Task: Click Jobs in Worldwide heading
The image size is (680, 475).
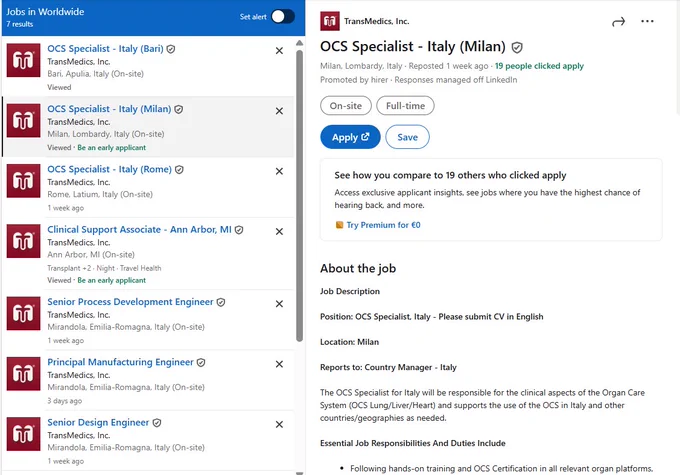Action: [45, 12]
